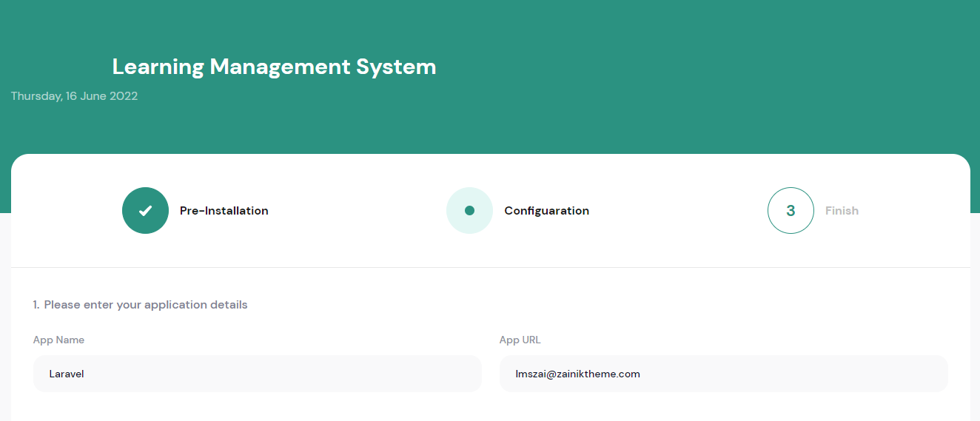
Task: Select the Configuaration step label
Action: point(546,211)
